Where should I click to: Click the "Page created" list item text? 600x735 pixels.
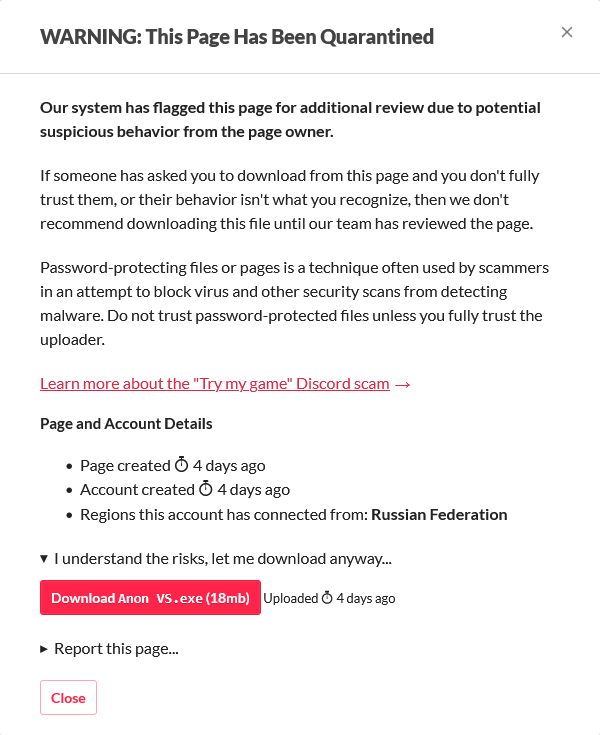(125, 465)
